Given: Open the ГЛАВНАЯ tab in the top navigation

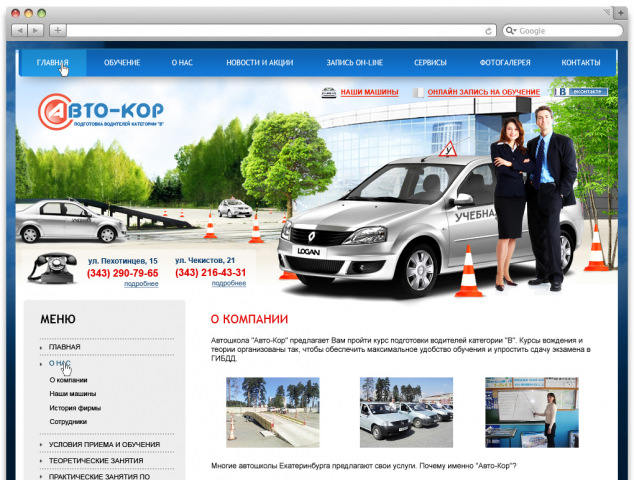Looking at the screenshot, I should [53, 63].
